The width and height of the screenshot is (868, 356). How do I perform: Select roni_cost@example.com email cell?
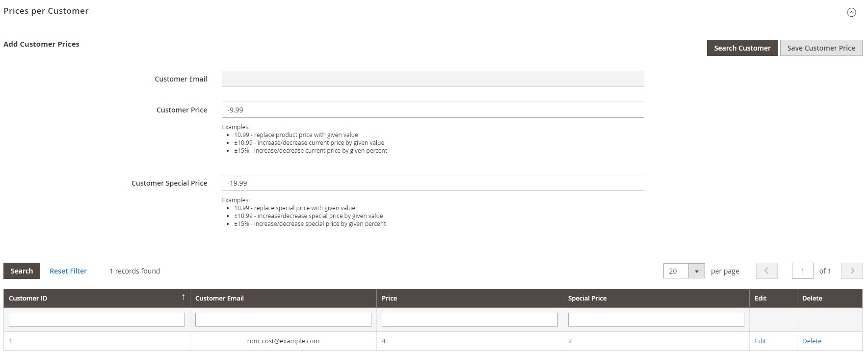click(x=283, y=341)
